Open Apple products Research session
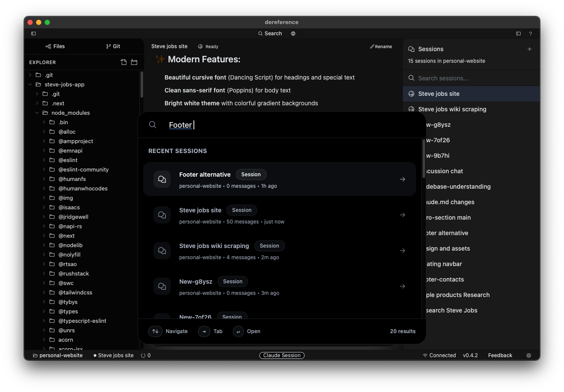The width and height of the screenshot is (564, 392). tap(471, 295)
